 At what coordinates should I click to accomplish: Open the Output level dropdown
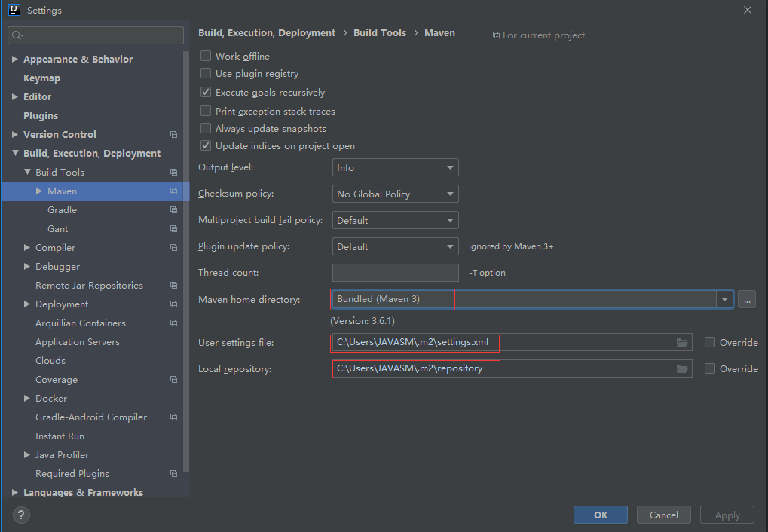coord(395,167)
